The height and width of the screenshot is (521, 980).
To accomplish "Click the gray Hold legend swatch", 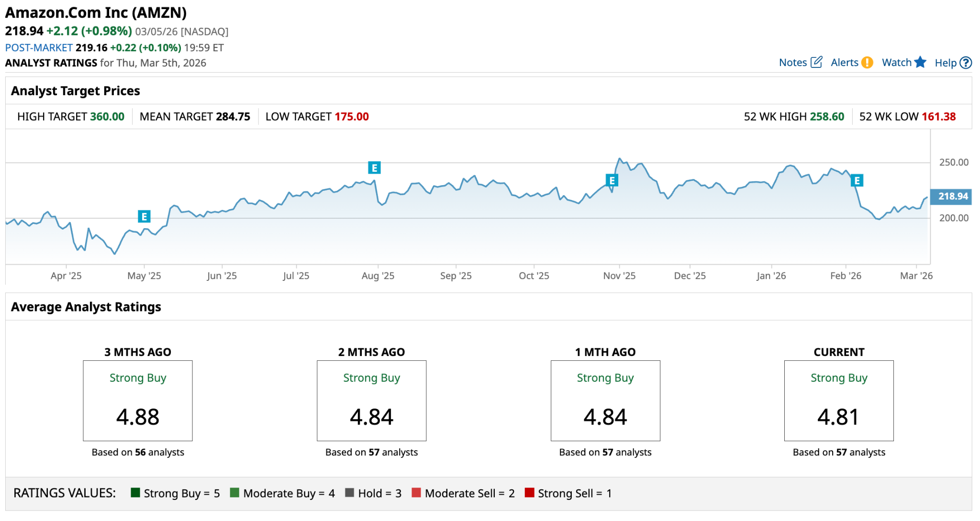I will click(x=349, y=493).
